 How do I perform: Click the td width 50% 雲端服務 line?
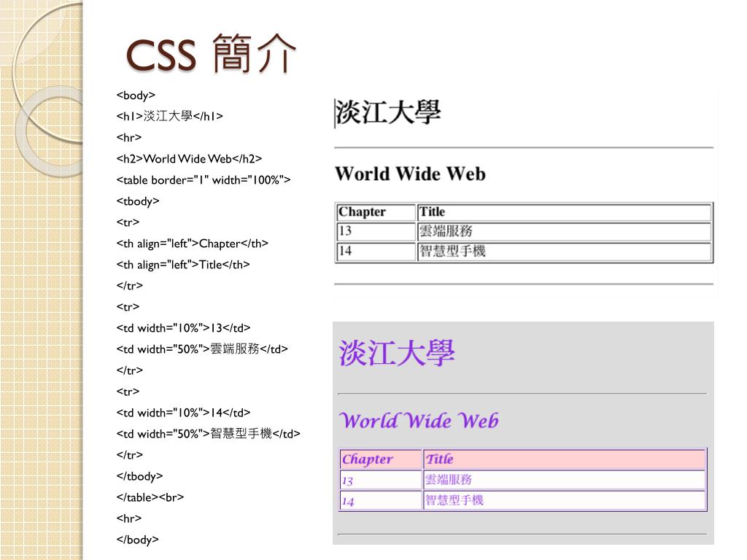202,349
